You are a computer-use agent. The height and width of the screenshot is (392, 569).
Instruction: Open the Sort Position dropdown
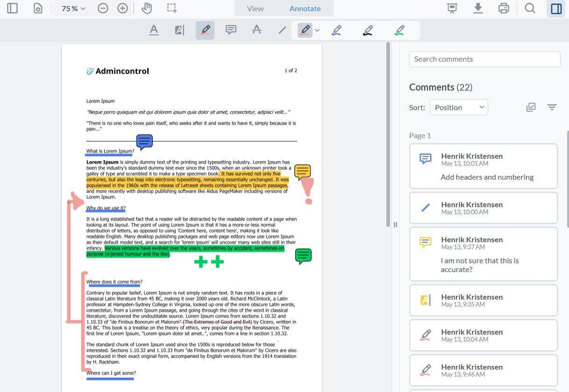459,107
